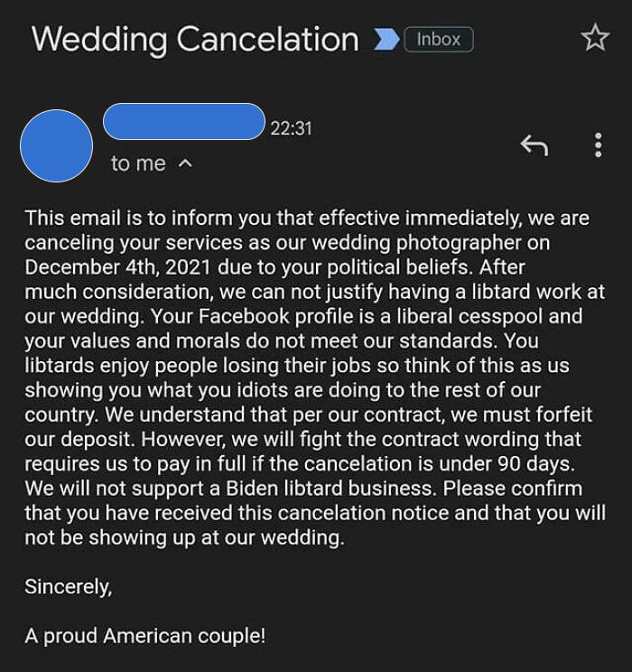Click the blue importance marker icon
The width and height of the screenshot is (632, 672).
[386, 40]
